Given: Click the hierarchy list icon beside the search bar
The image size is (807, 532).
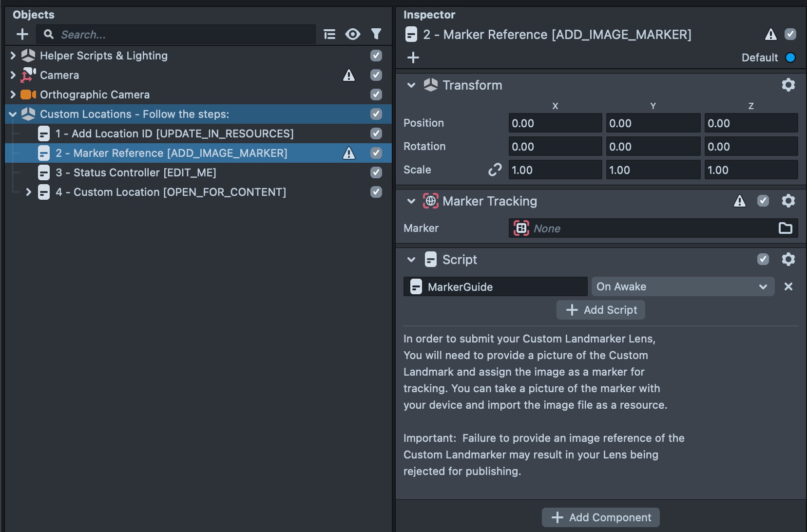Looking at the screenshot, I should coord(330,34).
